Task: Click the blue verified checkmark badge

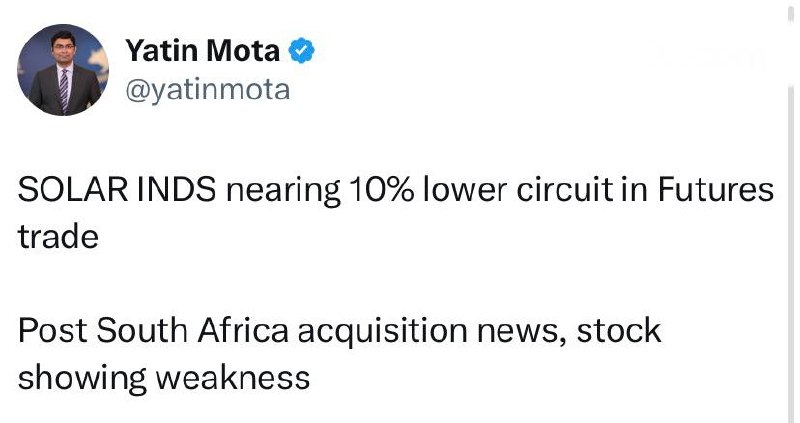Action: pyautogui.click(x=302, y=51)
